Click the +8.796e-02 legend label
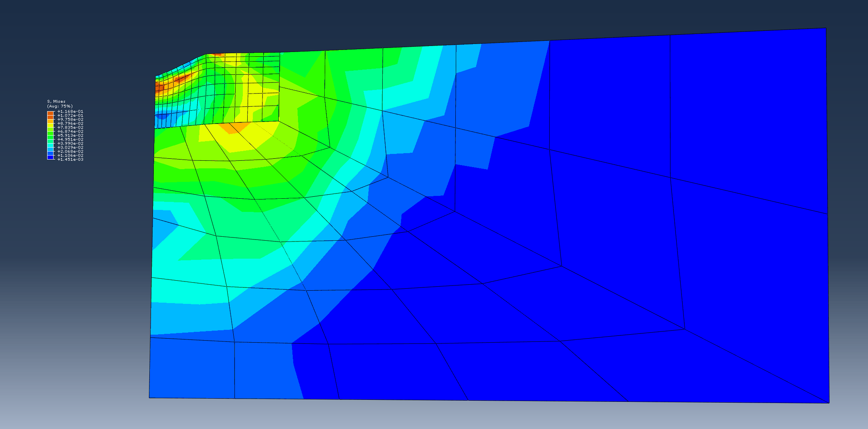Screen dimensions: 868x429 [70, 124]
